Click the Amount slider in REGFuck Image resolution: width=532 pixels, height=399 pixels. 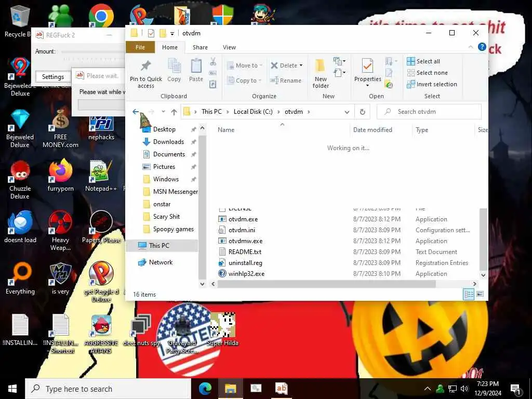[x=94, y=52]
